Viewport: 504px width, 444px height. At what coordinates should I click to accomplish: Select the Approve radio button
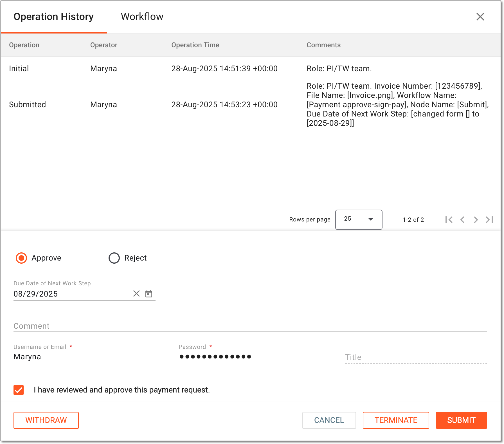tap(21, 258)
